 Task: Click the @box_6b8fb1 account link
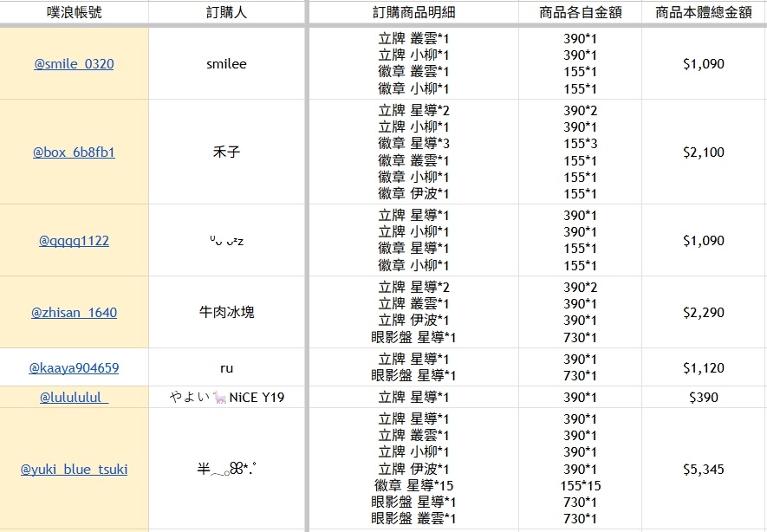click(x=74, y=152)
